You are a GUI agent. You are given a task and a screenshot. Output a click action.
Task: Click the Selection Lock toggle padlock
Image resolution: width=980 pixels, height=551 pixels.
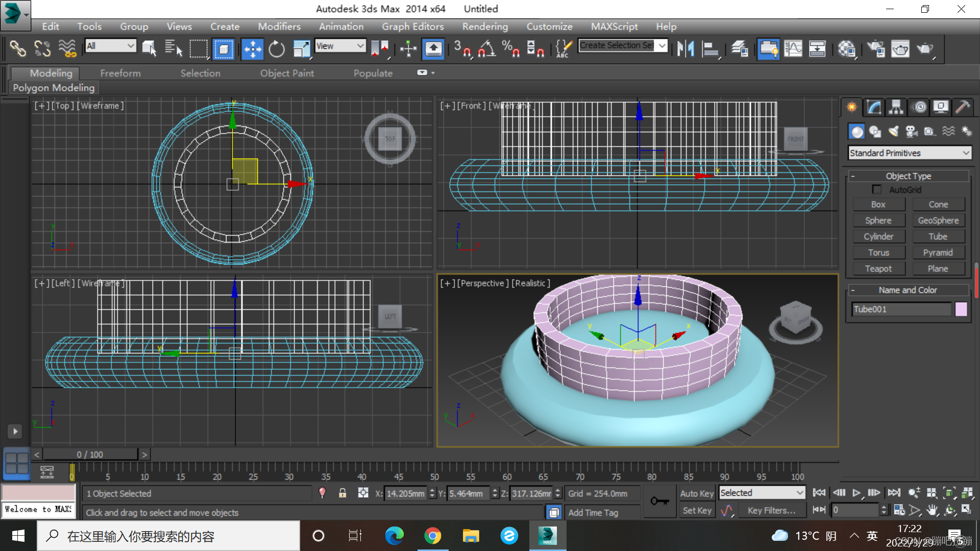pos(342,493)
